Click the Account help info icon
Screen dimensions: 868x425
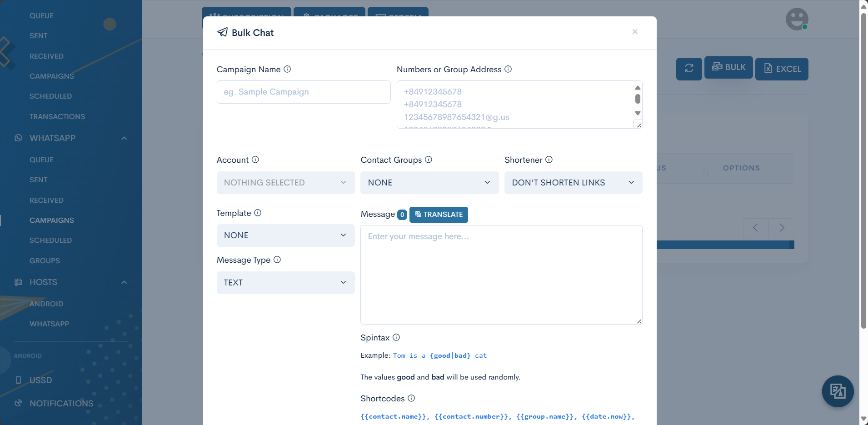coord(255,160)
